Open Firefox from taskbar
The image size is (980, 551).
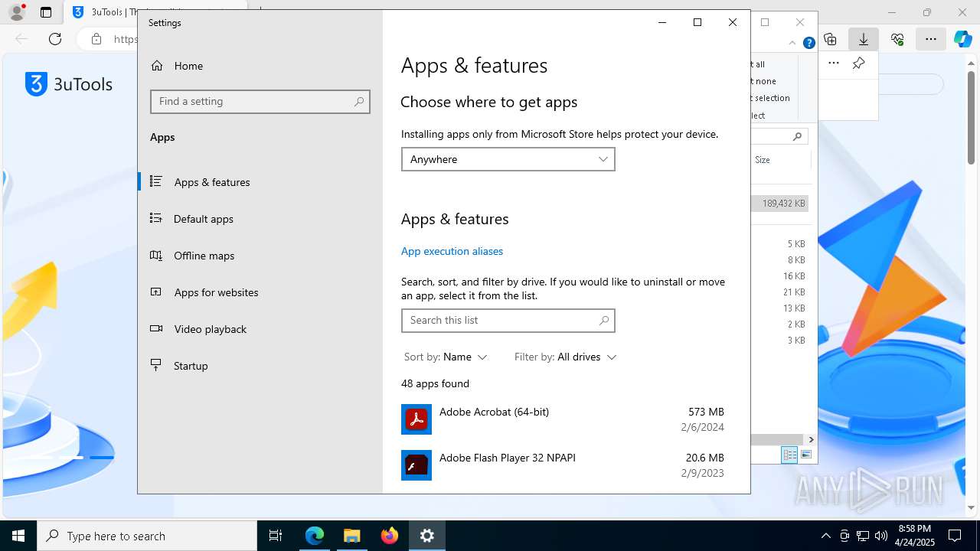click(x=390, y=536)
